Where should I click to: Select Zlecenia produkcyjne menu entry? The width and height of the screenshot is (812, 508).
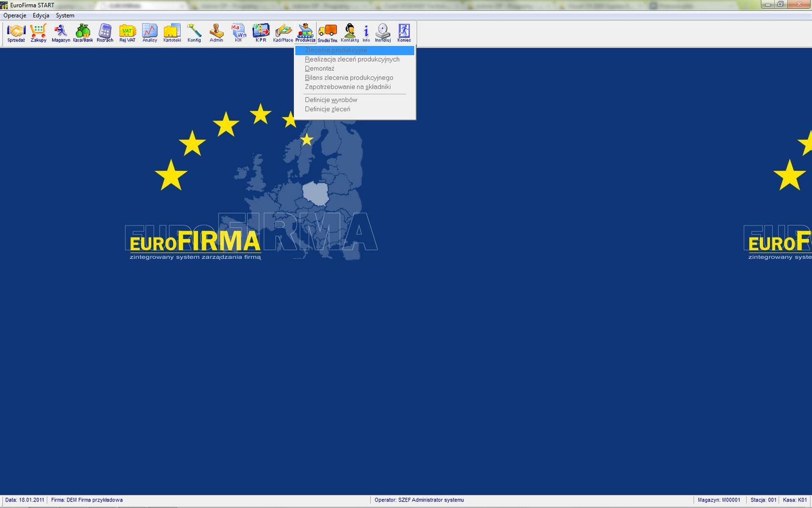[355, 50]
